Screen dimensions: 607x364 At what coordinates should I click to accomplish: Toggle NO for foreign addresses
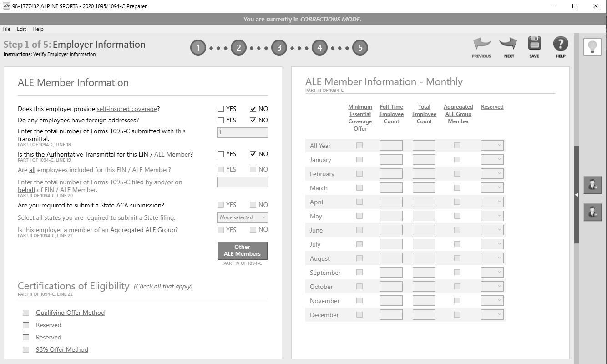pyautogui.click(x=253, y=120)
